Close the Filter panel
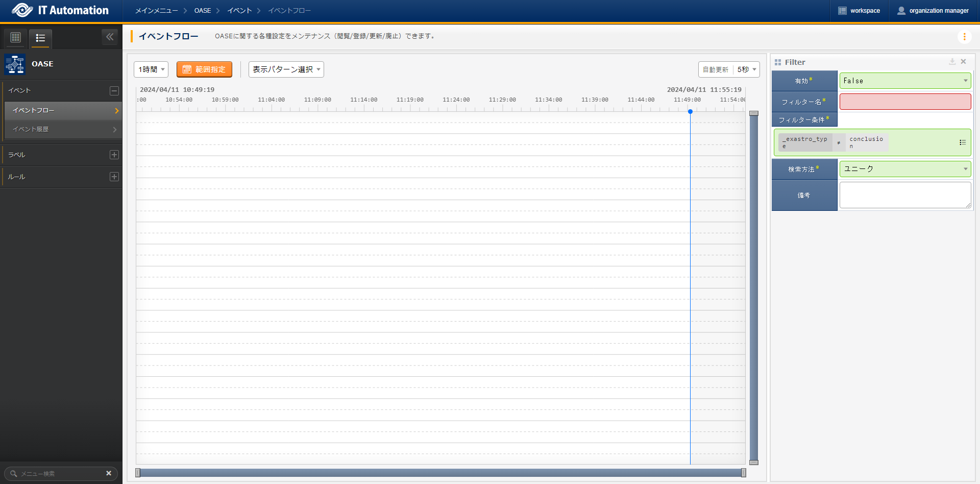The image size is (980, 484). pos(963,62)
